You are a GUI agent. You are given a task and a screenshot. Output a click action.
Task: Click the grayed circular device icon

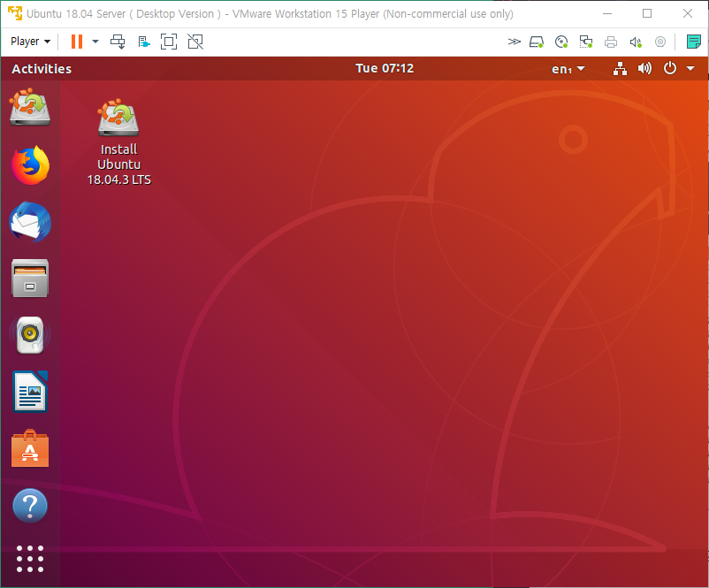[660, 42]
